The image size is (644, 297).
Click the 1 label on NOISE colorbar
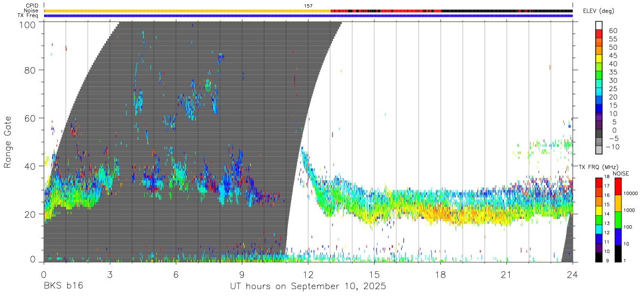click(x=625, y=260)
